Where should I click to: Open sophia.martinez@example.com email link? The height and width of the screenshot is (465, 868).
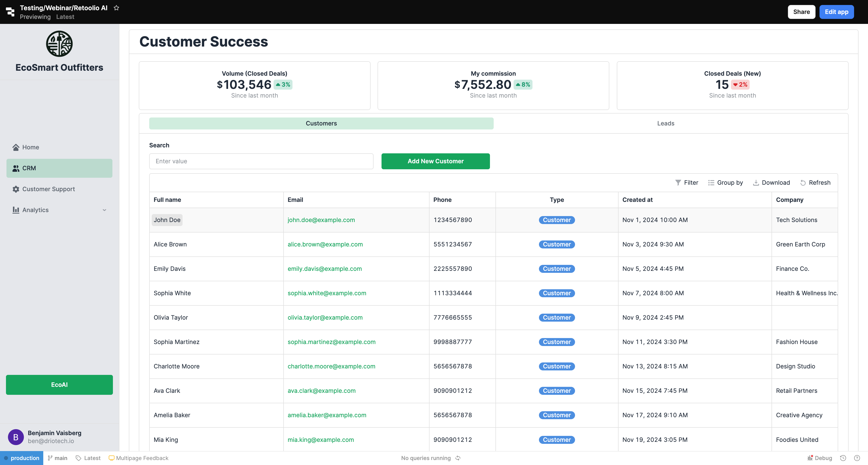click(332, 342)
